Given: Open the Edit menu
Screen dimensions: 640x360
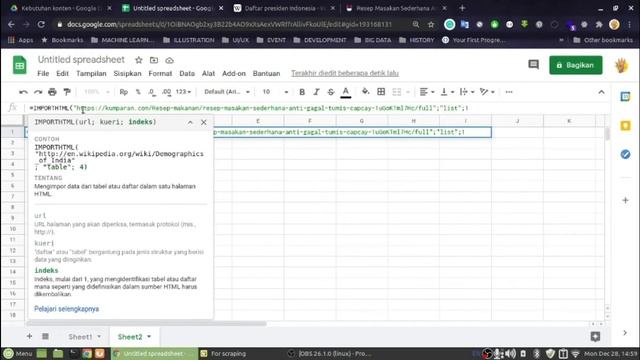Looking at the screenshot, I should (62, 73).
